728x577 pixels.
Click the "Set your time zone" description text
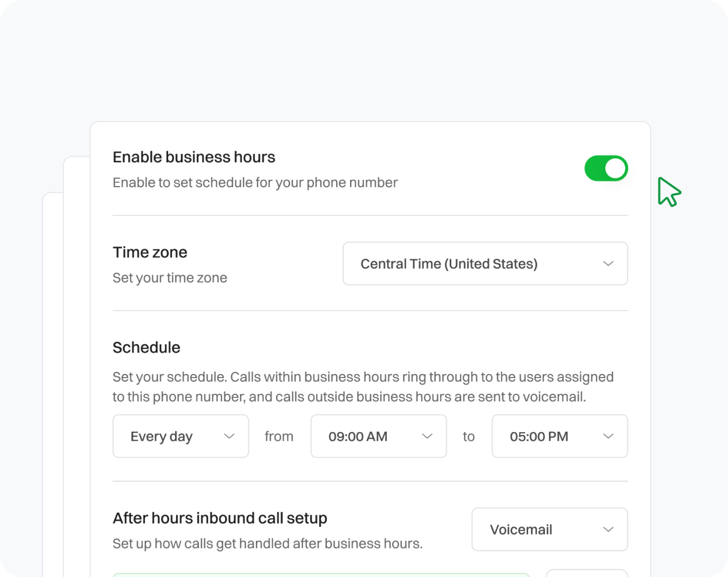170,278
